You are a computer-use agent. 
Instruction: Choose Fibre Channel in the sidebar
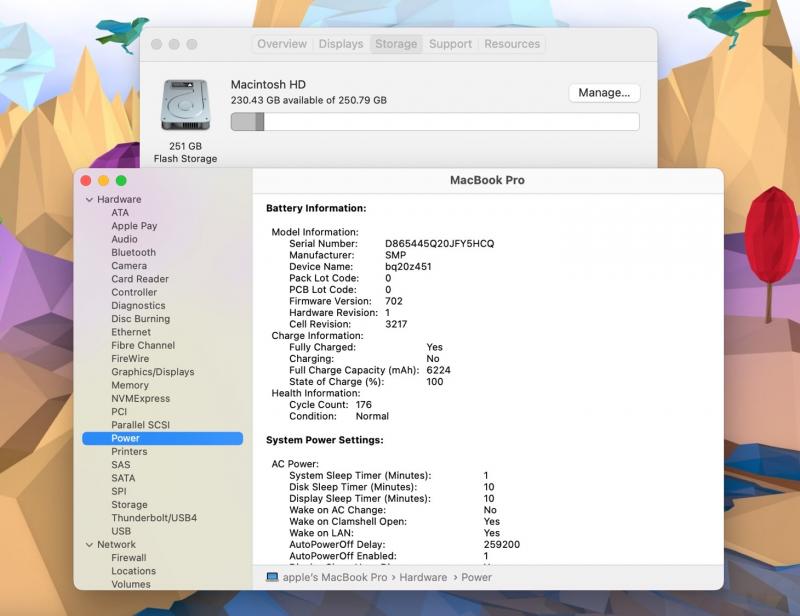click(143, 345)
